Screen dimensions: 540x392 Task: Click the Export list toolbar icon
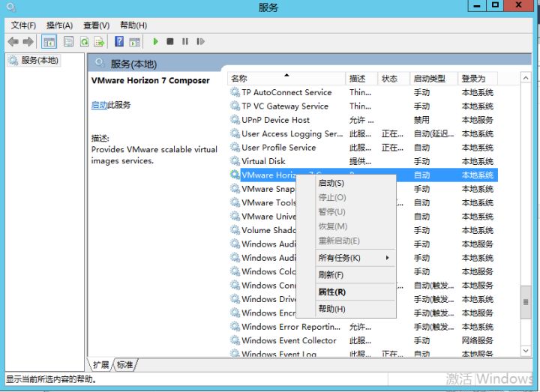99,42
